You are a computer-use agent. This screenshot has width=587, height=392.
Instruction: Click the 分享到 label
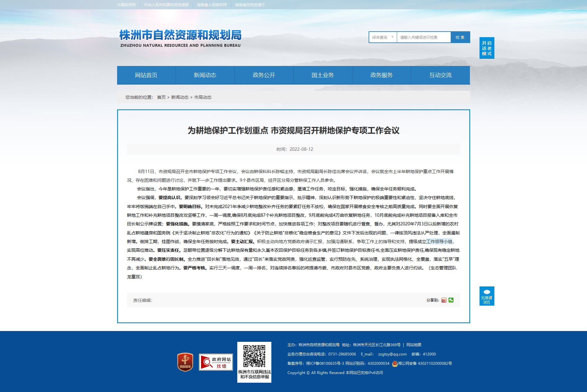tap(433, 300)
